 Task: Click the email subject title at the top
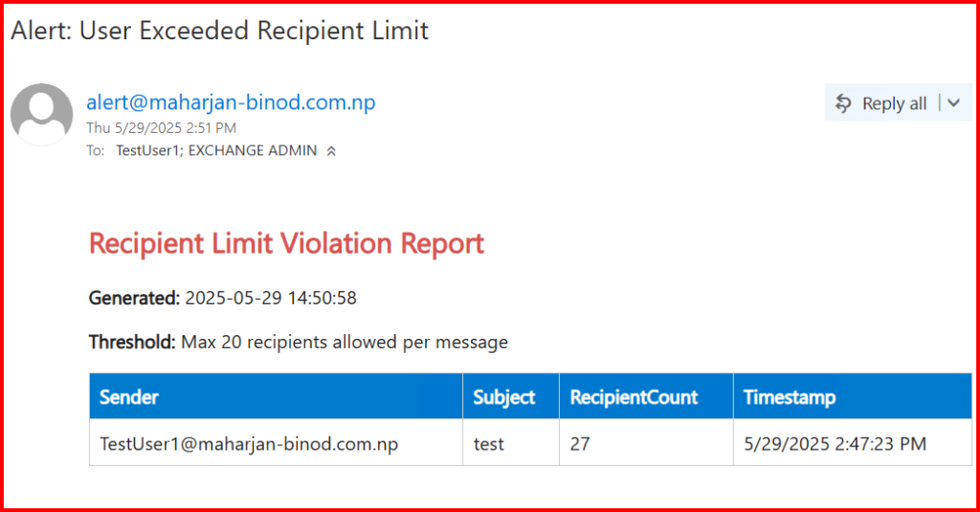click(219, 31)
